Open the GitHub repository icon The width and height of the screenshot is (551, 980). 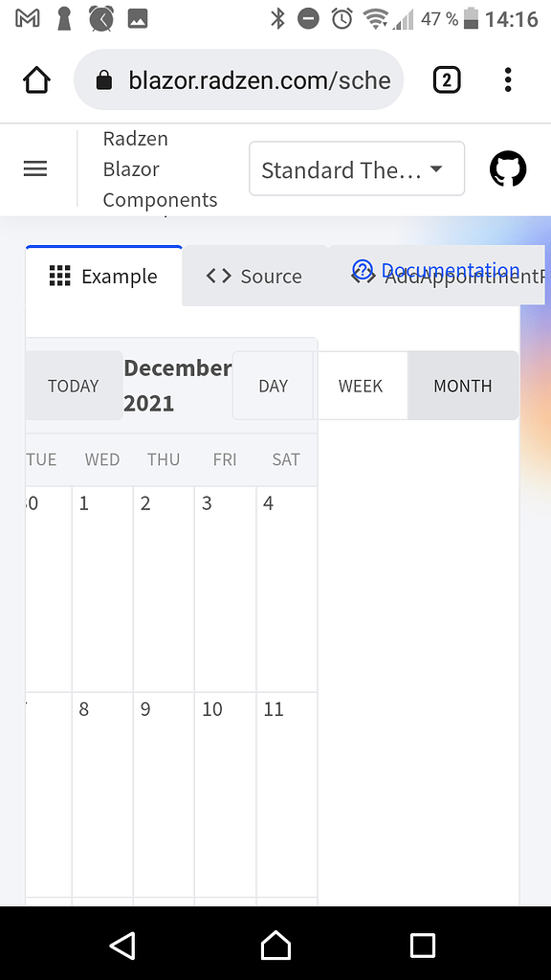tap(508, 168)
